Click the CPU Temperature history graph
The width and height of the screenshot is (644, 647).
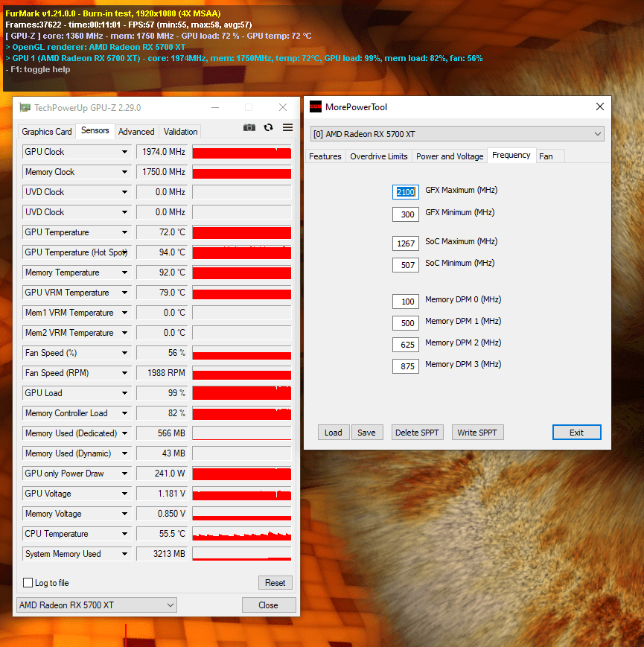(242, 534)
